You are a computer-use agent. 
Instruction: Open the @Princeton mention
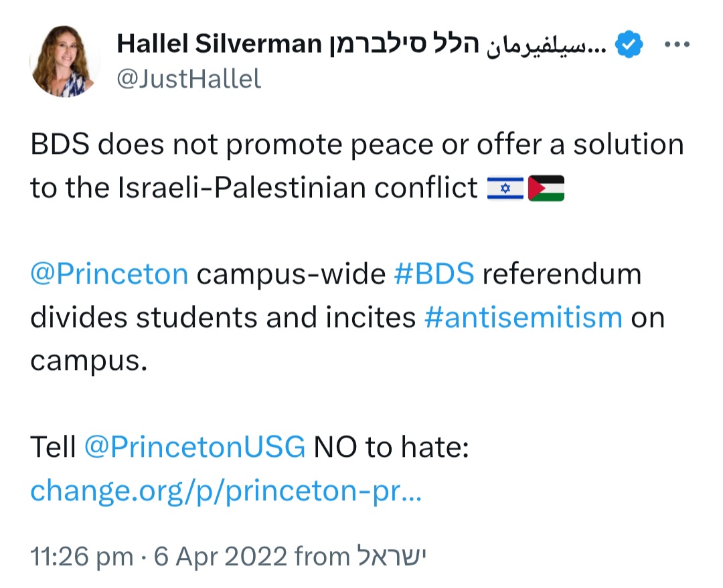tap(109, 275)
